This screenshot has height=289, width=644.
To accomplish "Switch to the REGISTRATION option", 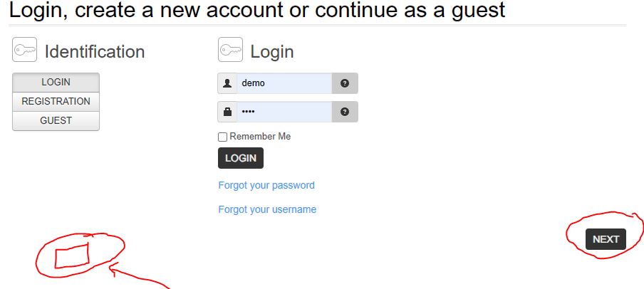I will [56, 102].
